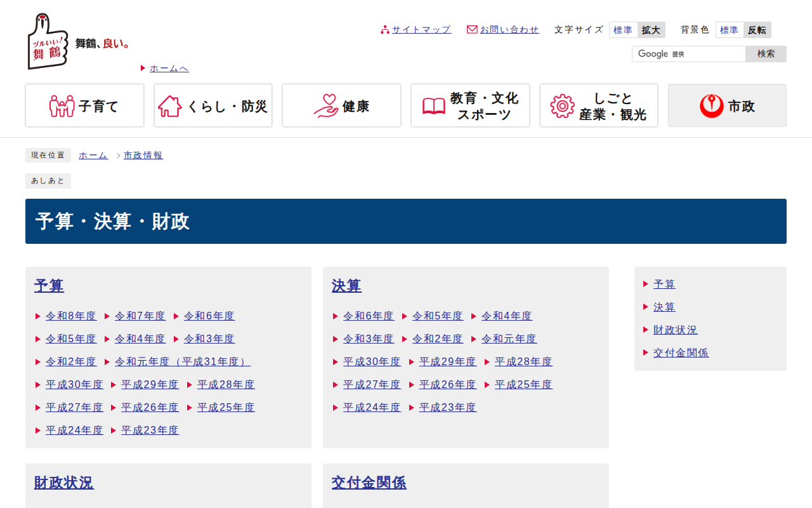Open 平成30年度 link under 予算

click(x=74, y=384)
